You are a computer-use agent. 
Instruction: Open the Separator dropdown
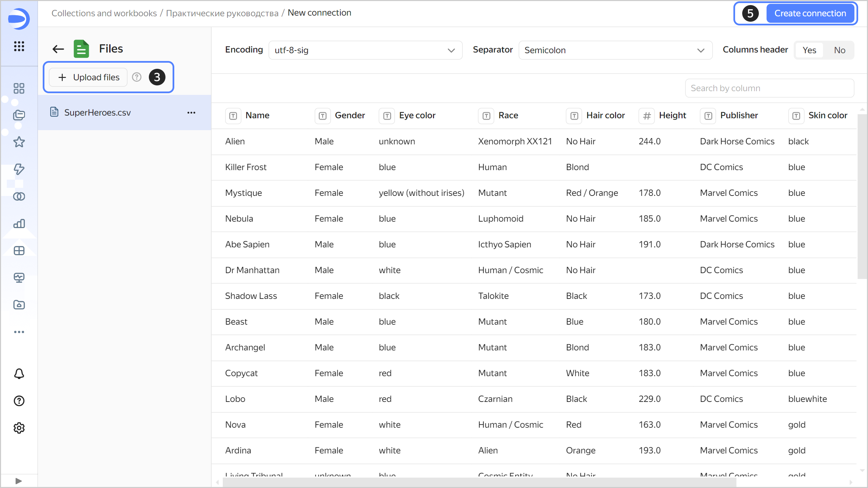pyautogui.click(x=615, y=50)
